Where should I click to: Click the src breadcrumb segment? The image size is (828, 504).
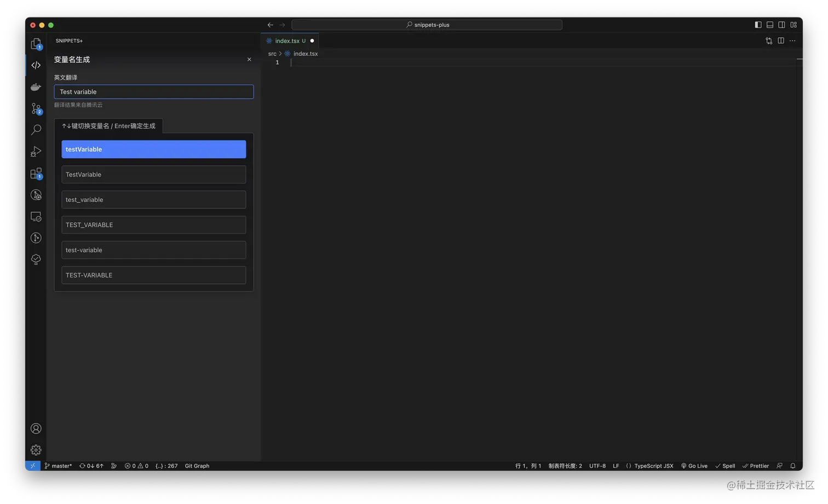pos(272,54)
